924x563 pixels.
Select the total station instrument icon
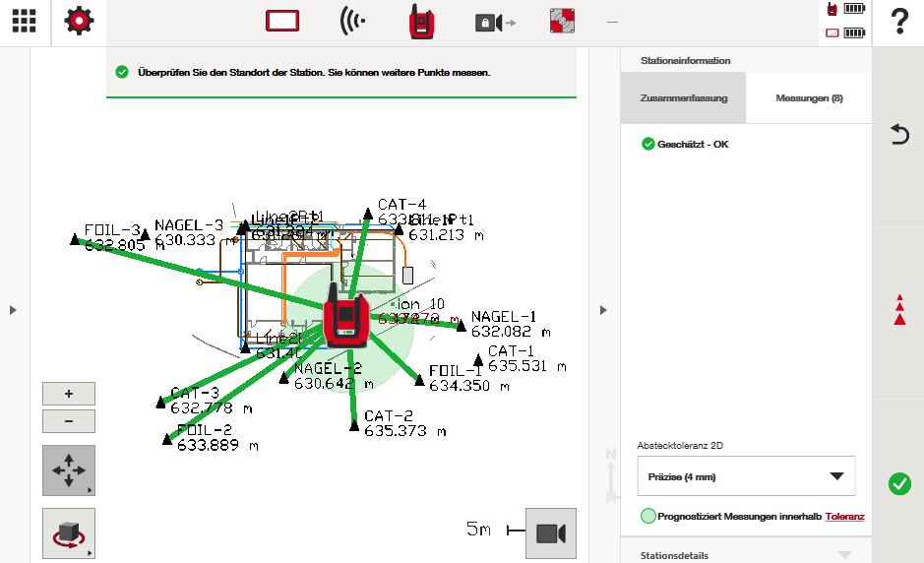click(423, 22)
